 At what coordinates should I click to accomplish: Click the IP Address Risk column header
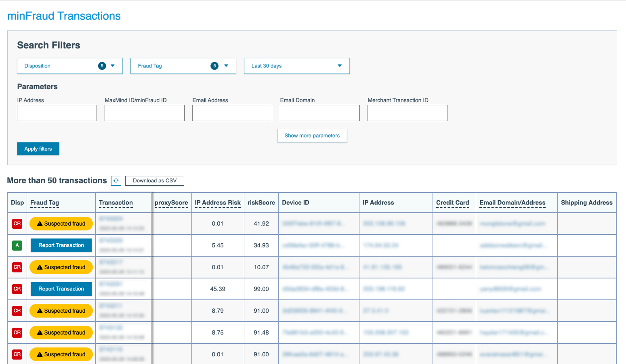pos(217,203)
